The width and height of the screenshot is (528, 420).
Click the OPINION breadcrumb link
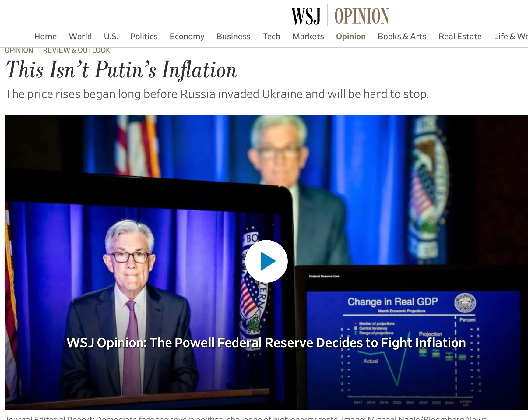[19, 51]
